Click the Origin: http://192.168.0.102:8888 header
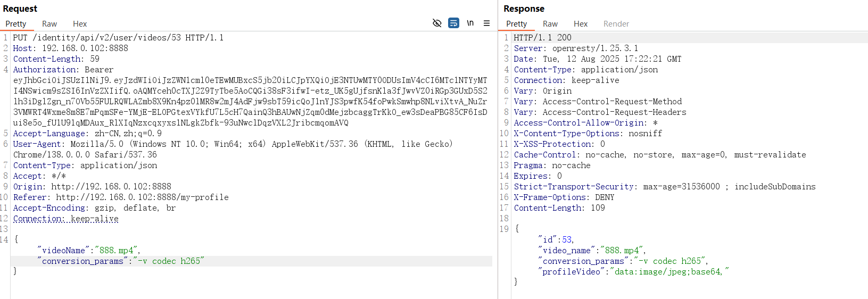Viewport: 868px width, 299px height. 92,187
